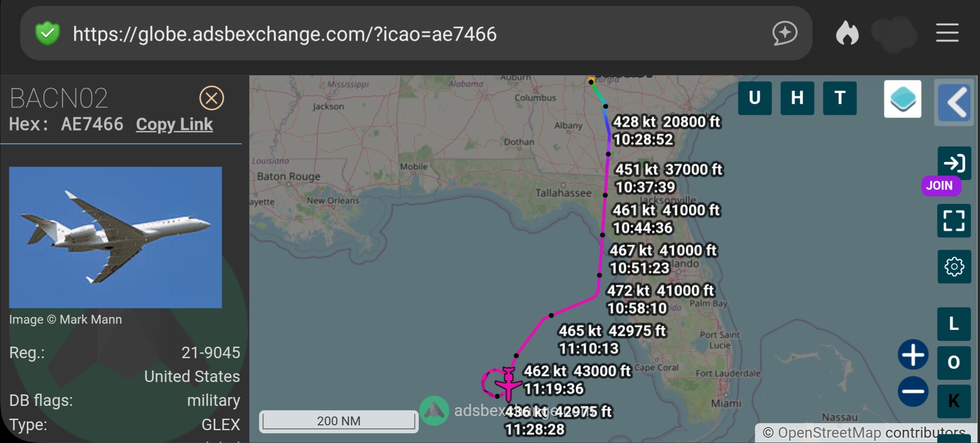The image size is (980, 443).
Task: Toggle the H map button
Action: [x=797, y=98]
